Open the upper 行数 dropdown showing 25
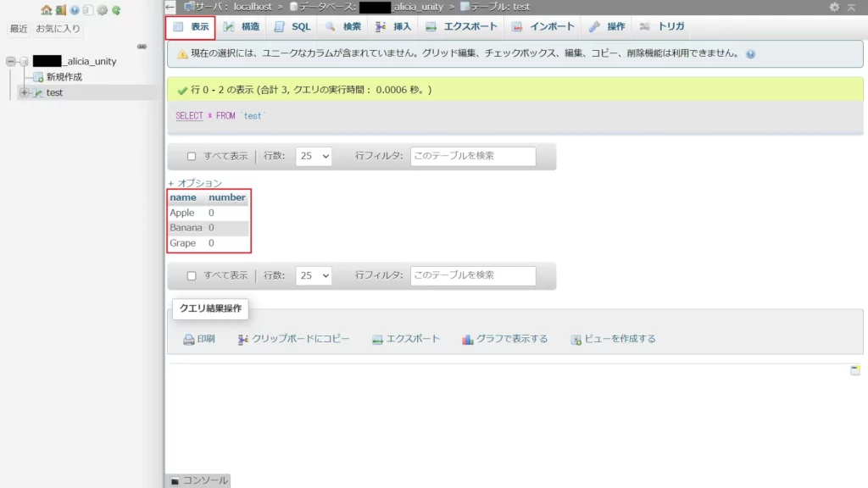Screen dimensions: 868x488 (x=313, y=157)
